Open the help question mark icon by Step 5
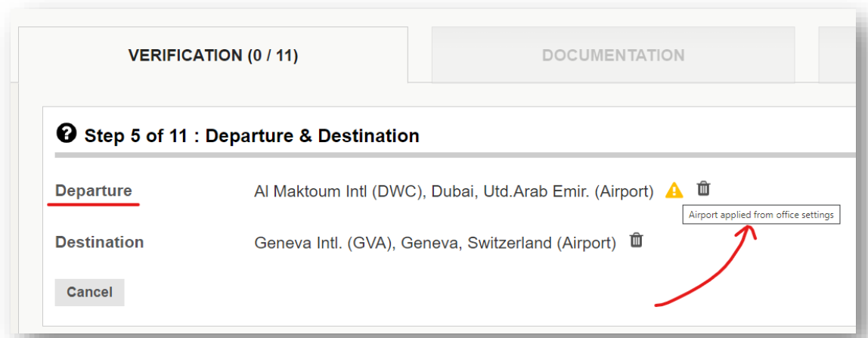This screenshot has height=338, width=868. coord(66,133)
